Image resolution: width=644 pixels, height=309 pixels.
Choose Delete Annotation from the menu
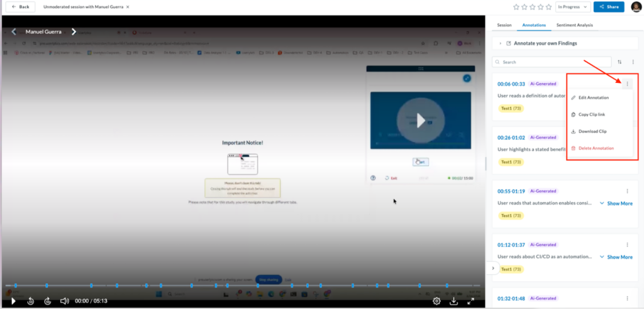click(x=596, y=148)
